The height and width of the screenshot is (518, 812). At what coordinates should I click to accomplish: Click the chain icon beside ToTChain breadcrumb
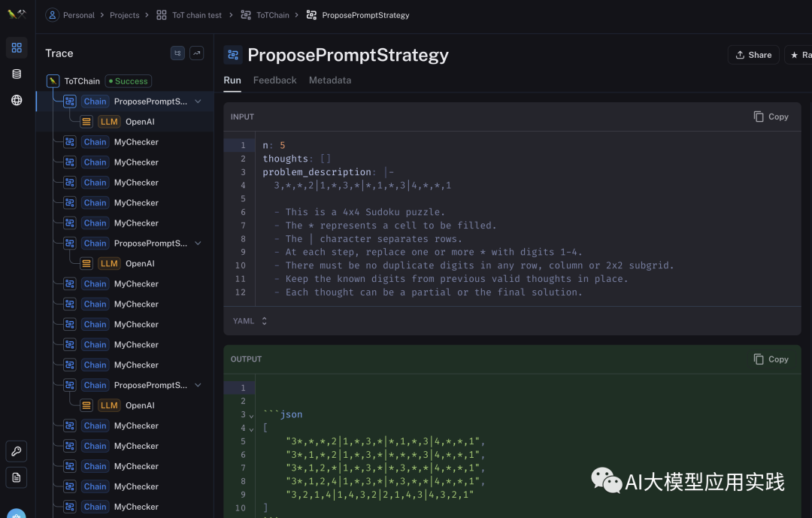click(246, 15)
